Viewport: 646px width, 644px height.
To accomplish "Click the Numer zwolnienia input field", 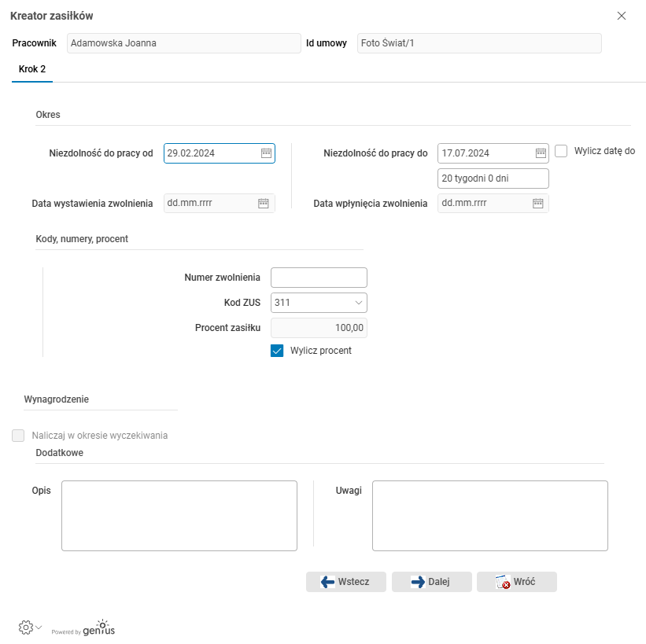I will click(319, 278).
